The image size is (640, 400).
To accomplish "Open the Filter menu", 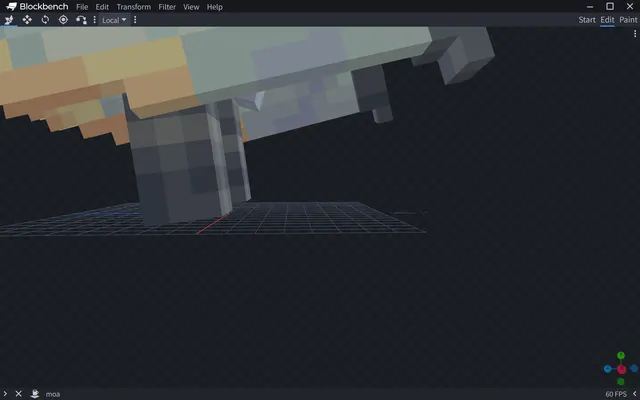I will tap(167, 7).
